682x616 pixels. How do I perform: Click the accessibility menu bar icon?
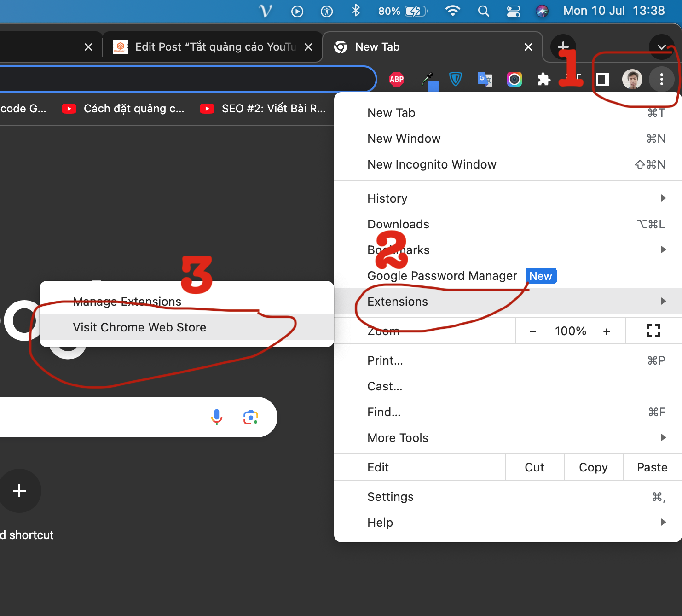[327, 11]
